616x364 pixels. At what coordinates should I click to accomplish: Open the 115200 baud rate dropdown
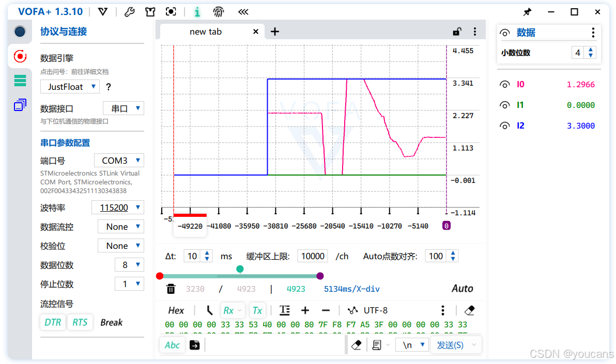point(118,208)
